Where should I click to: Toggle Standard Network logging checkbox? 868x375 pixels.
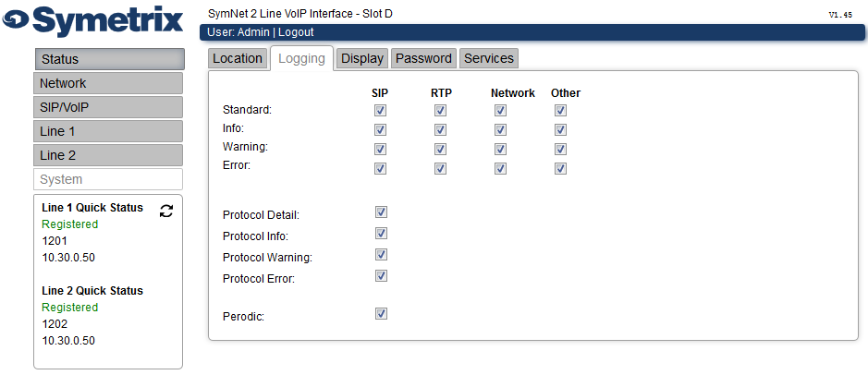500,111
